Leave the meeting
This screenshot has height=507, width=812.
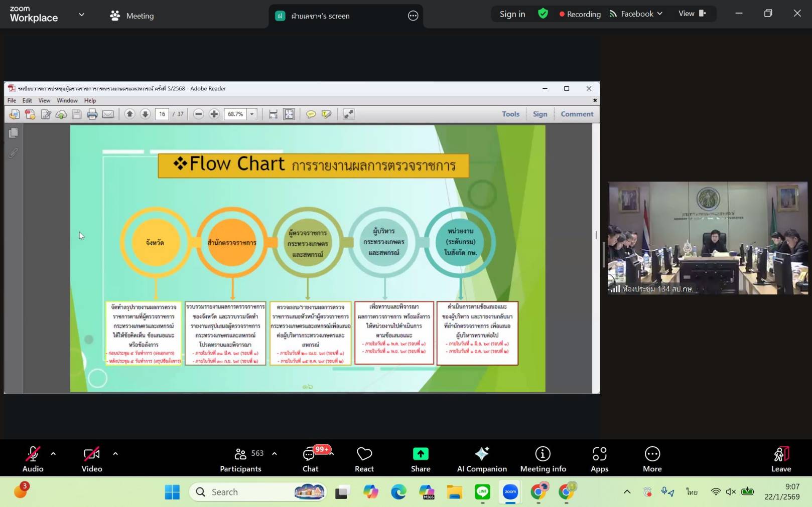(x=781, y=459)
